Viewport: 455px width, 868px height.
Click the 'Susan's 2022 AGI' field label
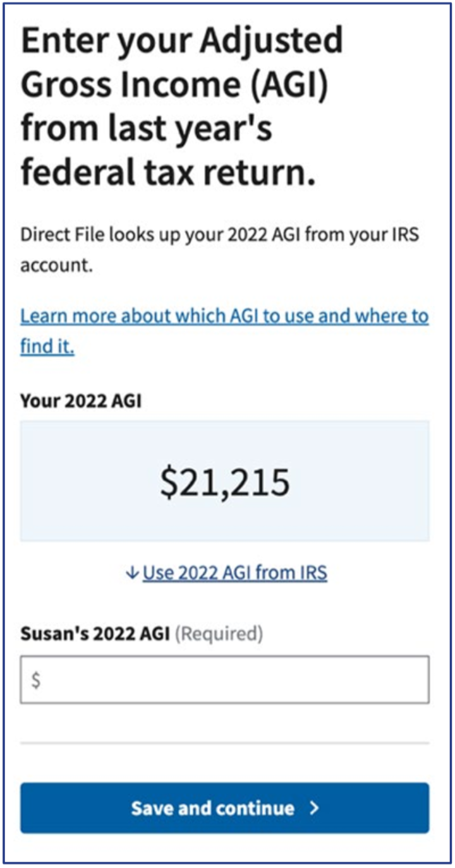(x=95, y=633)
